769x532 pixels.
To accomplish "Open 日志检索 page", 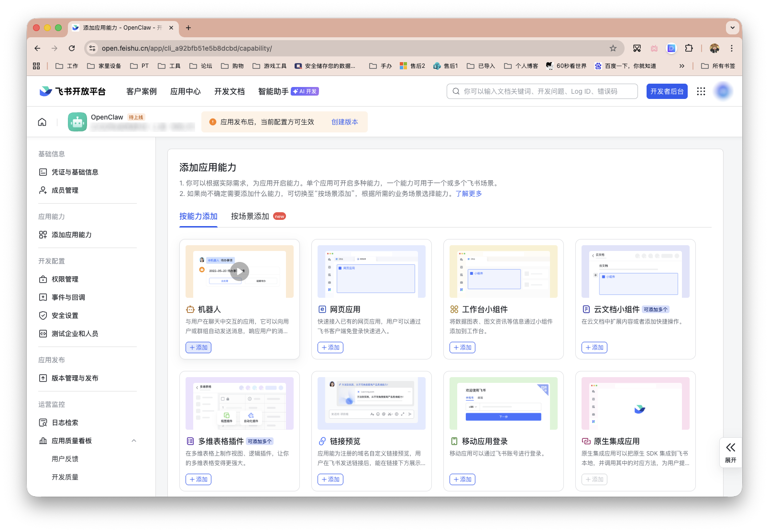I will coord(65,422).
